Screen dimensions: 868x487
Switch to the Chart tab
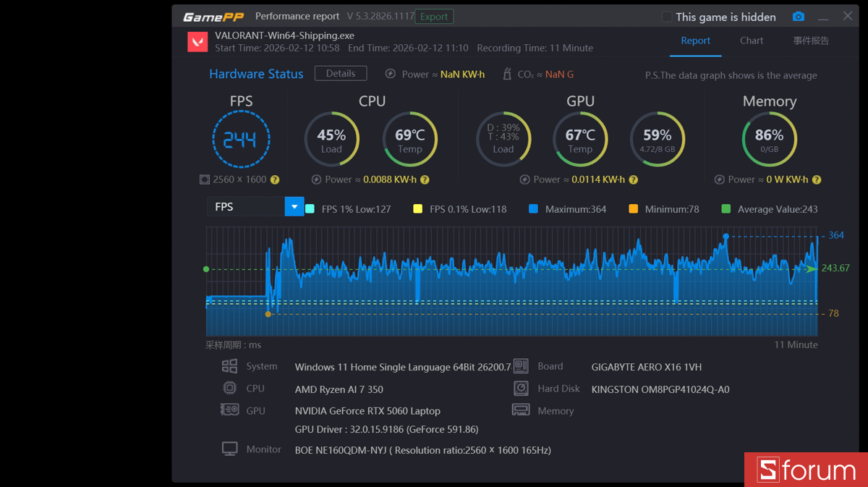click(x=751, y=41)
